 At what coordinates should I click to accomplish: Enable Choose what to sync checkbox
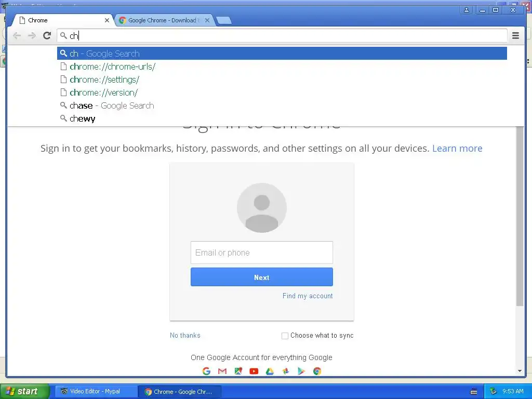tap(285, 336)
